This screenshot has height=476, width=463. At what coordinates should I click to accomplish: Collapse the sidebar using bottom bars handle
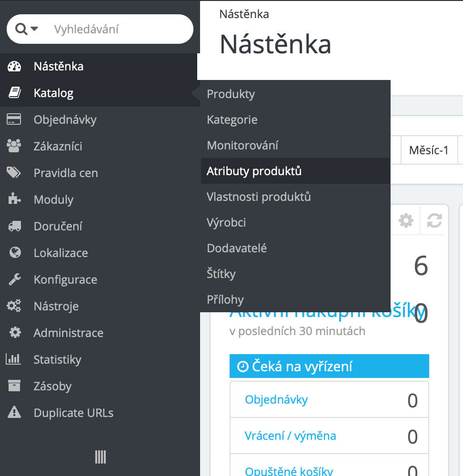[x=100, y=457]
